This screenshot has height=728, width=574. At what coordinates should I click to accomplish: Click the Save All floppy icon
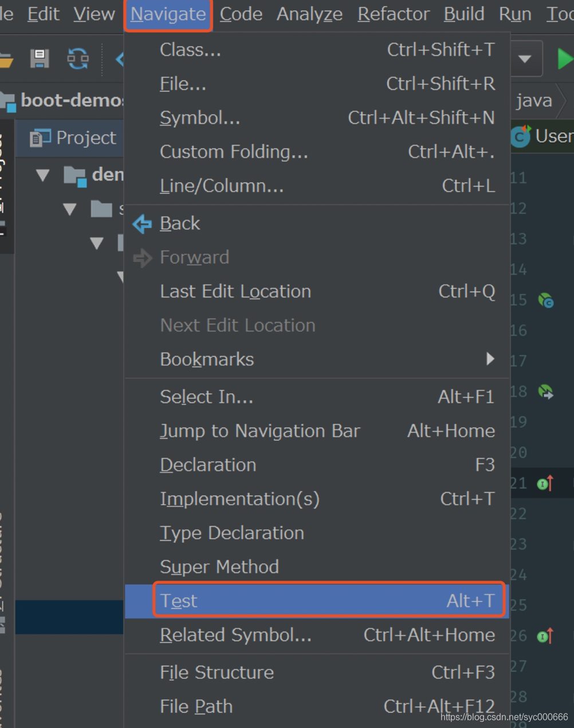40,58
